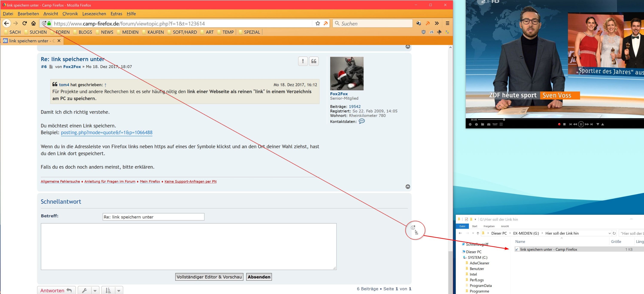Open Fox2Fox contact details bubble icon
The height and width of the screenshot is (294, 644).
361,121
